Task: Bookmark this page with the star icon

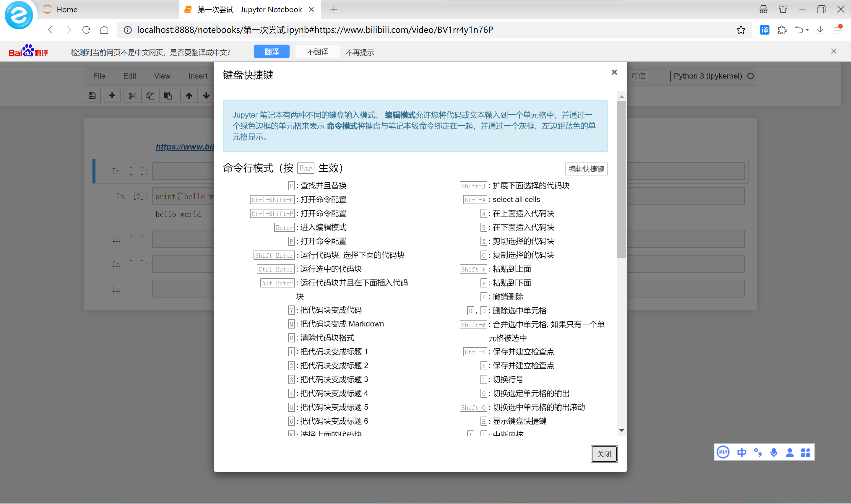Action: point(741,30)
